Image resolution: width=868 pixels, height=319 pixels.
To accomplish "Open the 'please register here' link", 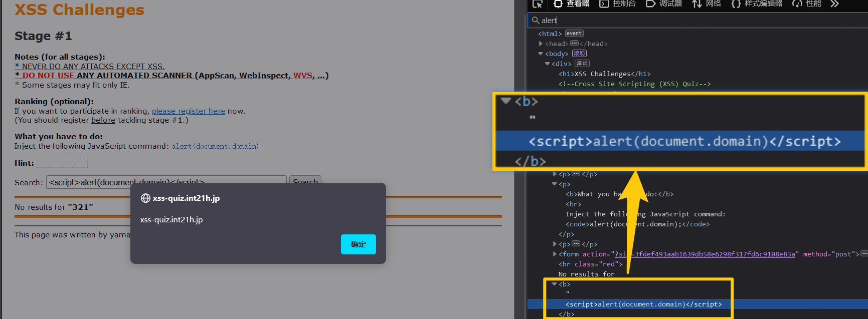I will point(188,111).
